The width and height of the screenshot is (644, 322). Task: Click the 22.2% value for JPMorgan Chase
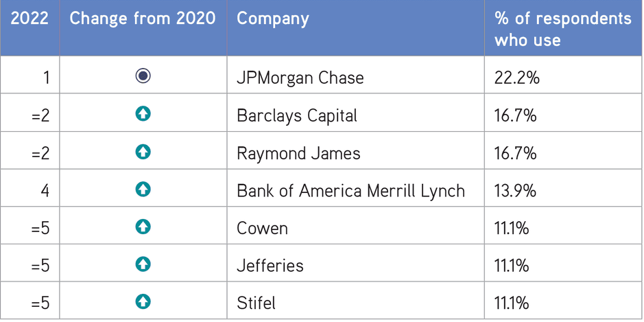(x=516, y=78)
